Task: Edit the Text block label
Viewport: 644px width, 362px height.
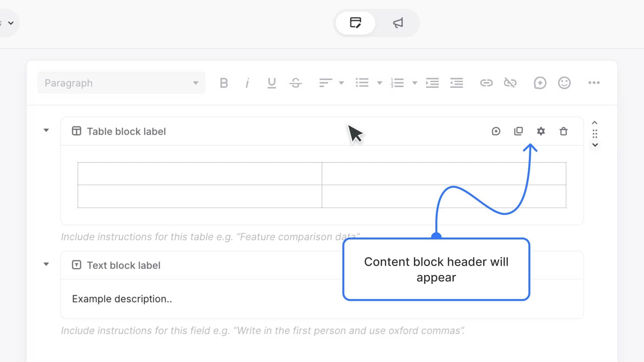Action: coord(123,265)
